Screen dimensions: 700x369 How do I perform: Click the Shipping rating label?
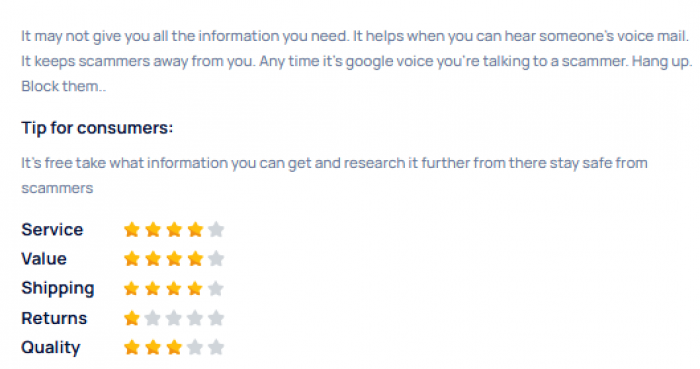(58, 289)
